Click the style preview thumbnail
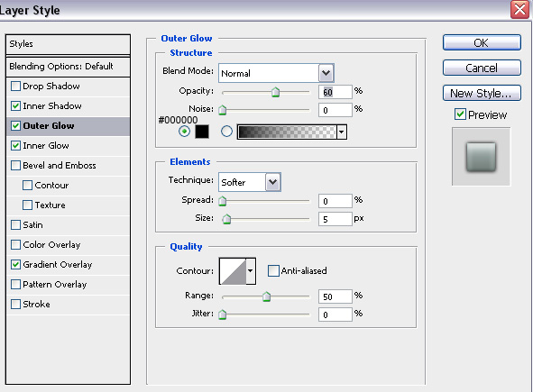The height and width of the screenshot is (392, 533). (x=481, y=157)
